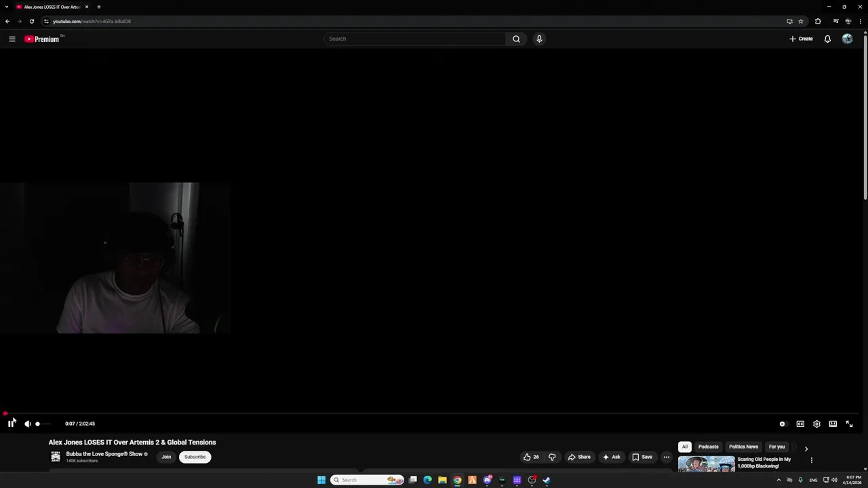Go to YouTube Premium home logo

pos(43,39)
